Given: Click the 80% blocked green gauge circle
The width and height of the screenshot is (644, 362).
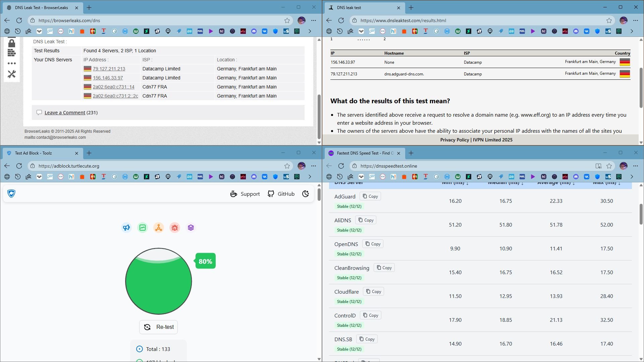Looking at the screenshot, I should [159, 281].
